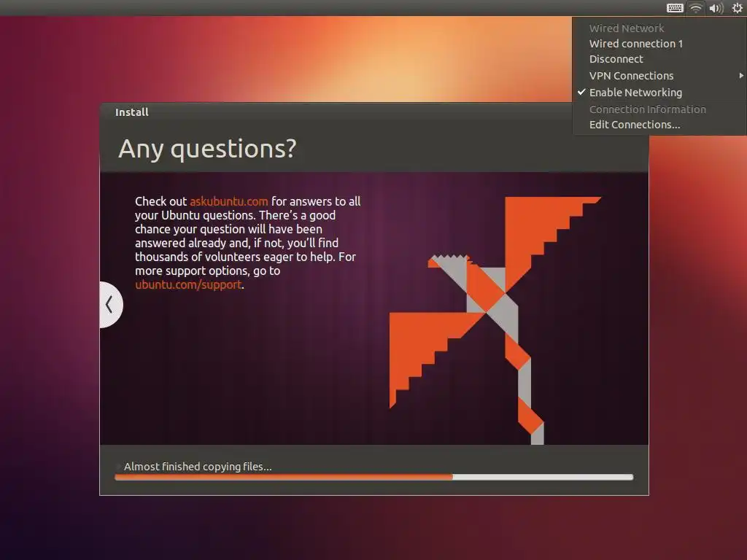Open the ubuntu.com/support link
The image size is (747, 560).
(188, 285)
